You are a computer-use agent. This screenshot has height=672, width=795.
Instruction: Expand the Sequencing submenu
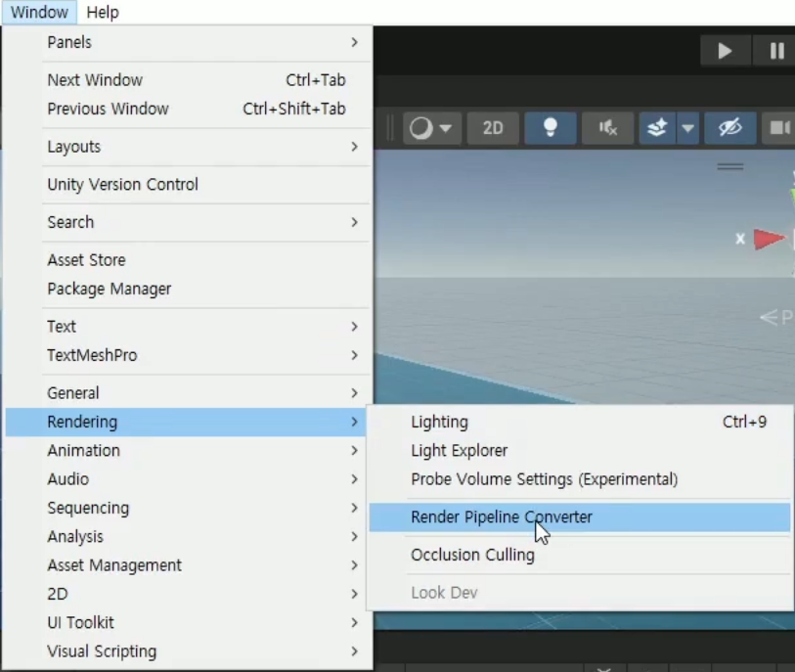pos(186,509)
